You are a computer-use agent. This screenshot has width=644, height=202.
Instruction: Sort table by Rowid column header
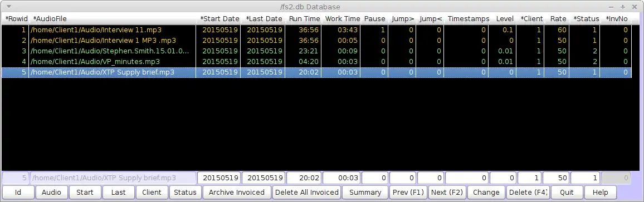coord(15,19)
